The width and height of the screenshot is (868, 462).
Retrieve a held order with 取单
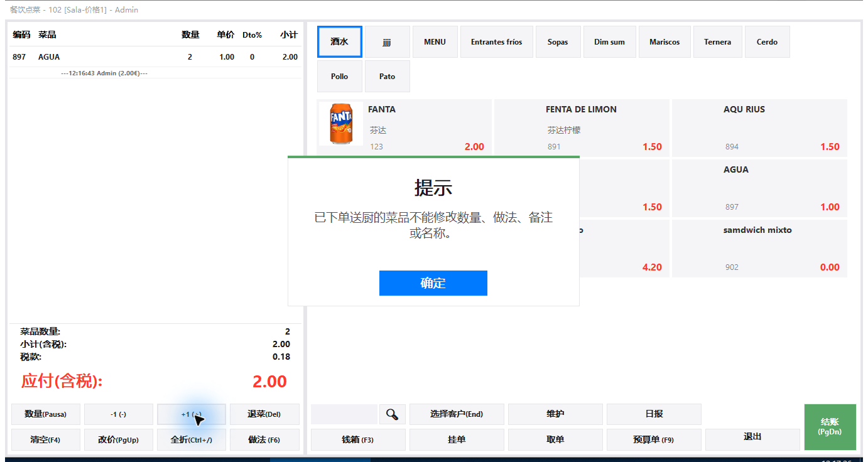(555, 440)
